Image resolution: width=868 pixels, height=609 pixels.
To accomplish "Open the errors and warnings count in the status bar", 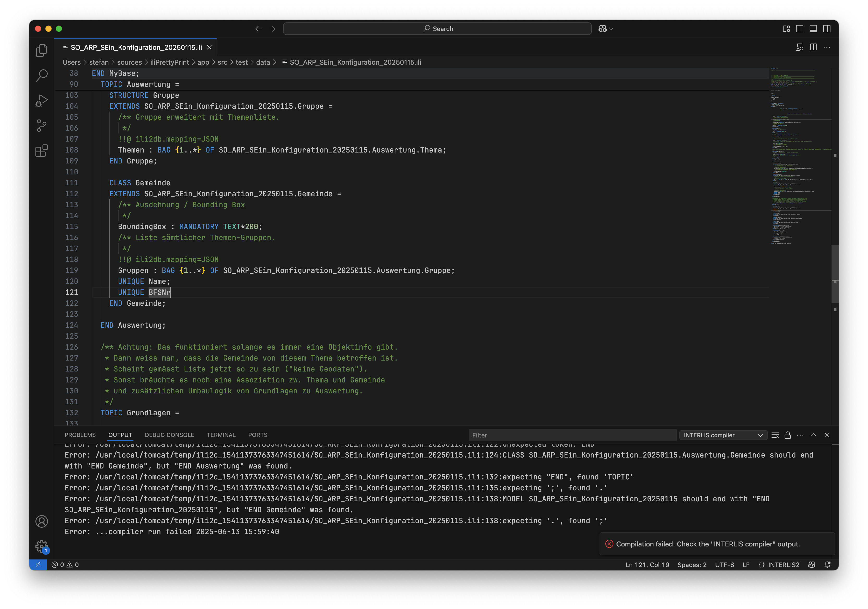I will [65, 565].
